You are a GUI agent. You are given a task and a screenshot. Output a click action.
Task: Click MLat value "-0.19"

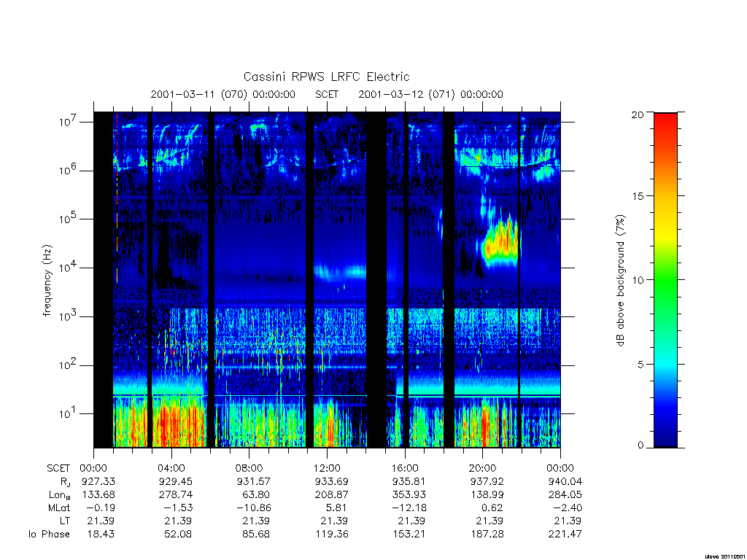[101, 508]
